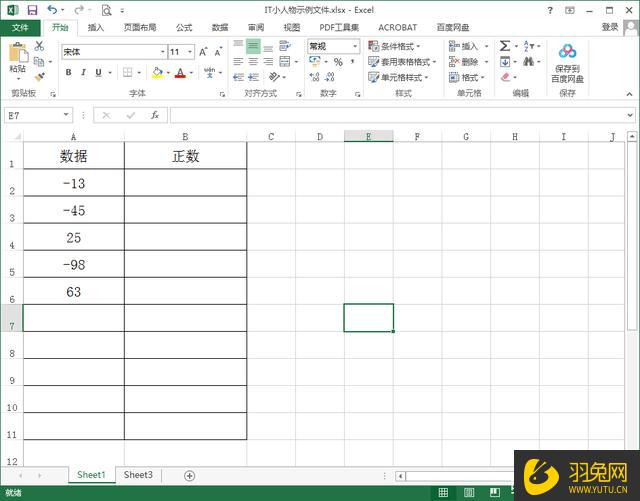The image size is (640, 501).
Task: Click the Redo arrow icon
Action: coord(79,10)
